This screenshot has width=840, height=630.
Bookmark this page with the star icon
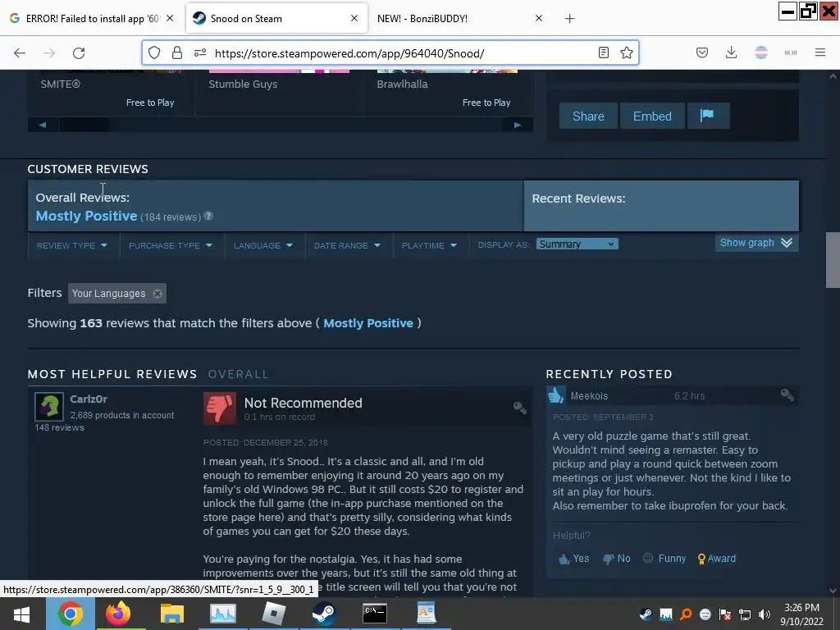pyautogui.click(x=627, y=52)
